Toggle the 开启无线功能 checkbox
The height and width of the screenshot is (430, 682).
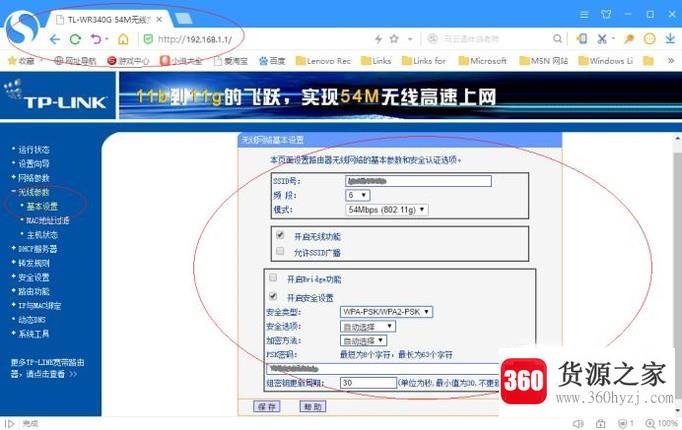click(x=280, y=235)
